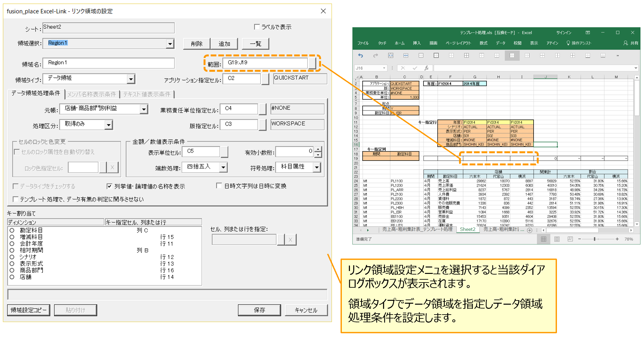
Task: Click the Redo arrow in Excel toolbar
Action: pos(375,56)
